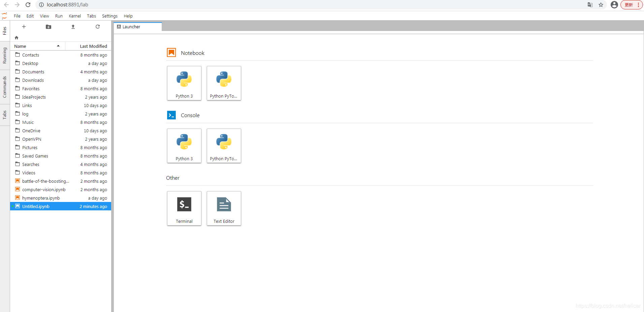
Task: Select the OpenVPN folder
Action: coord(61,139)
